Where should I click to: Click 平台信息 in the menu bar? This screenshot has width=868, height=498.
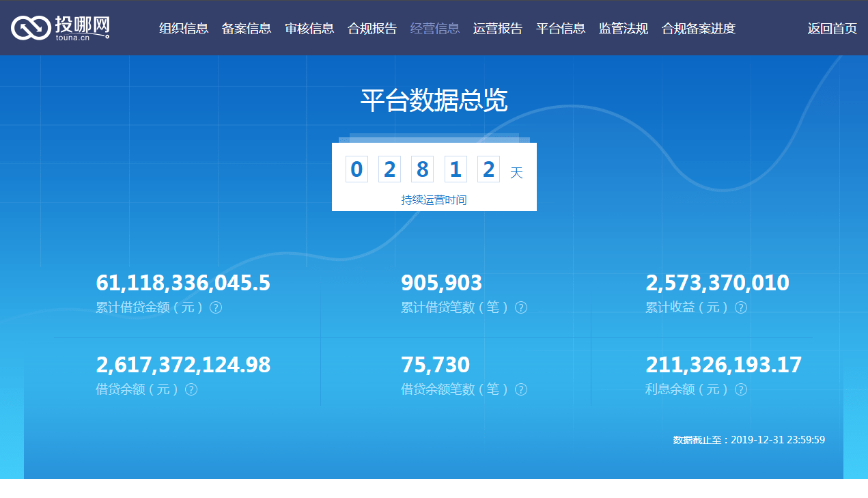click(x=561, y=28)
